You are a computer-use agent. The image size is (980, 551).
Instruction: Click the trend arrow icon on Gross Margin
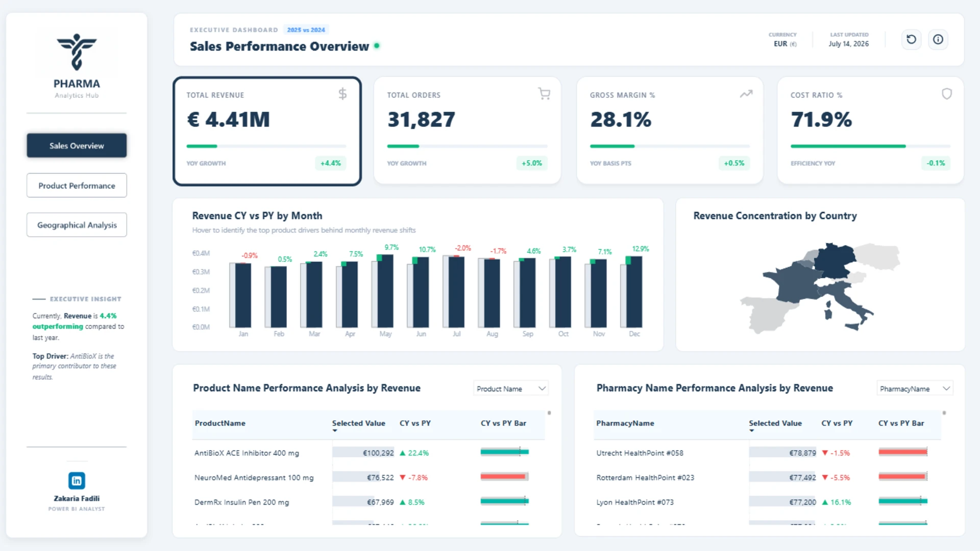point(746,94)
